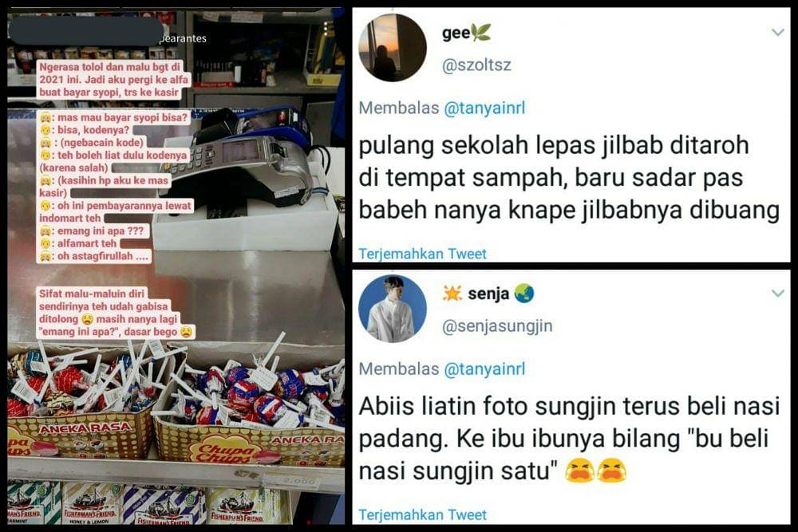Open senja's profile avatar picture
The width and height of the screenshot is (798, 532).
click(x=393, y=309)
